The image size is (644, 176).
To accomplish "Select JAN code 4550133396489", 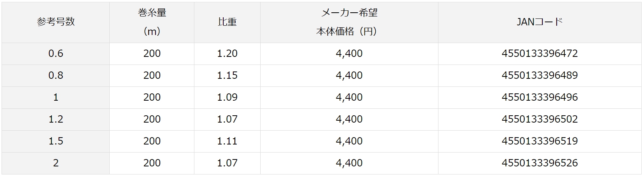I will coord(539,75).
